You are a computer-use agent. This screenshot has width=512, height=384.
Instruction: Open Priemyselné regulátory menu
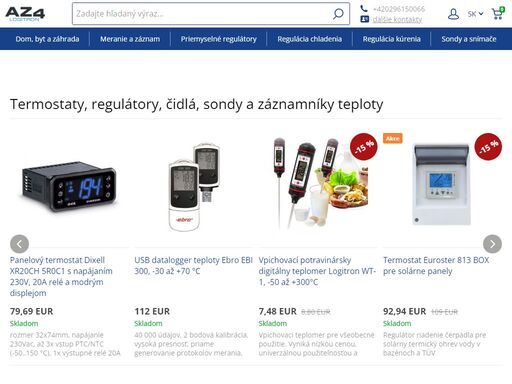219,39
